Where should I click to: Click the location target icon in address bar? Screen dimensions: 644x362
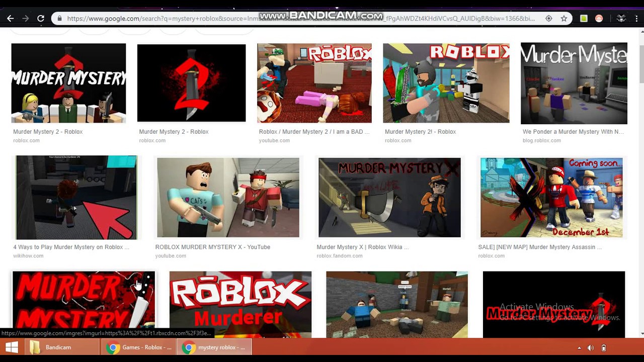pyautogui.click(x=549, y=19)
